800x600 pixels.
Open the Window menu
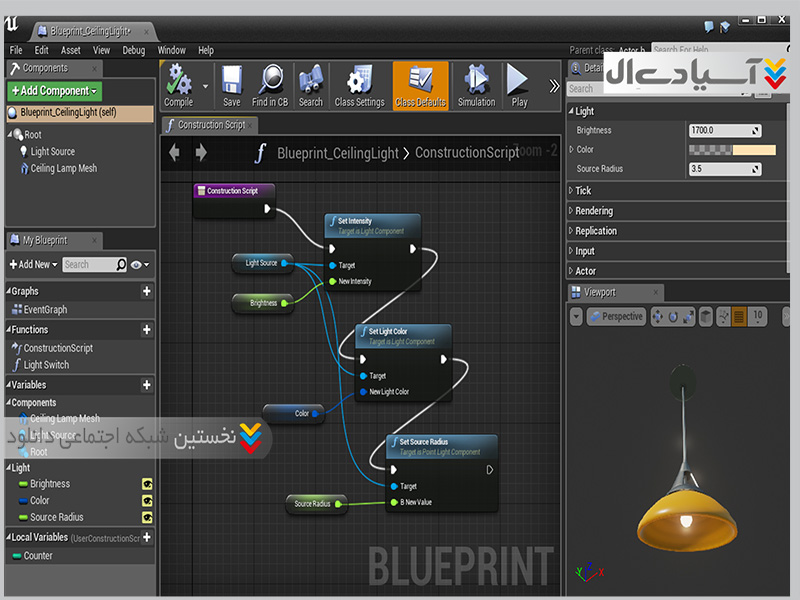172,50
